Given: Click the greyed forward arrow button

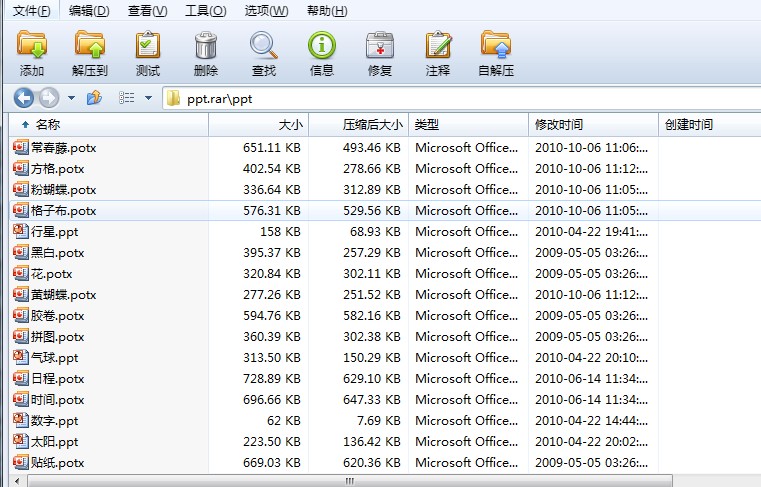Looking at the screenshot, I should (x=49, y=98).
